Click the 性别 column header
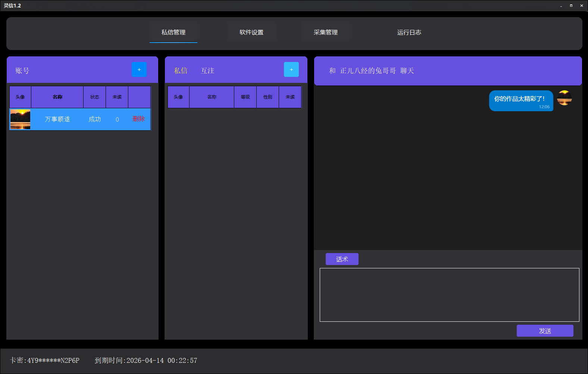The width and height of the screenshot is (588, 374). 268,97
